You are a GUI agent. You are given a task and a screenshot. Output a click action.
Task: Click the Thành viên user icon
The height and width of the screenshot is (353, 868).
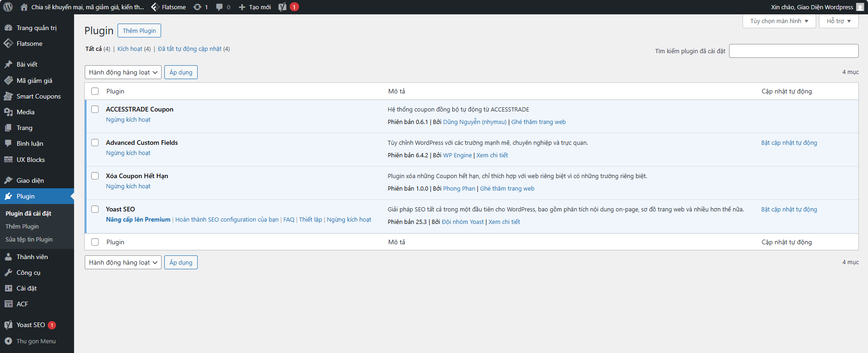point(8,257)
